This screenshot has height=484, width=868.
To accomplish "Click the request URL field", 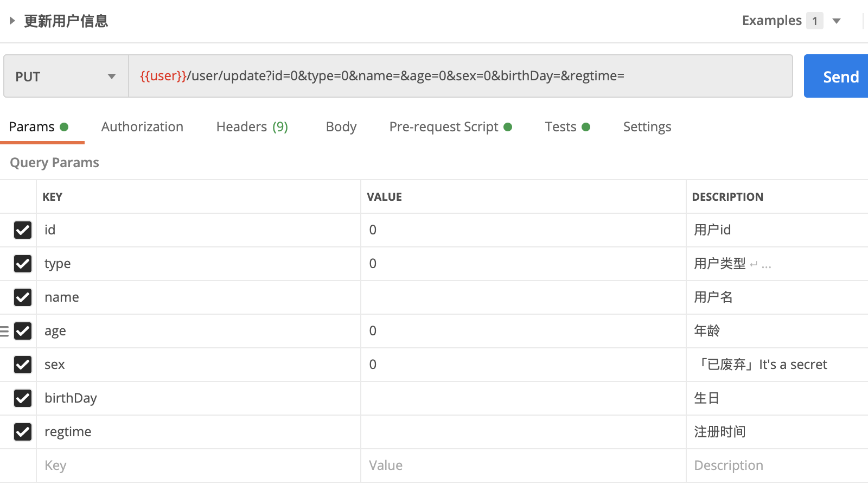I will click(x=461, y=76).
